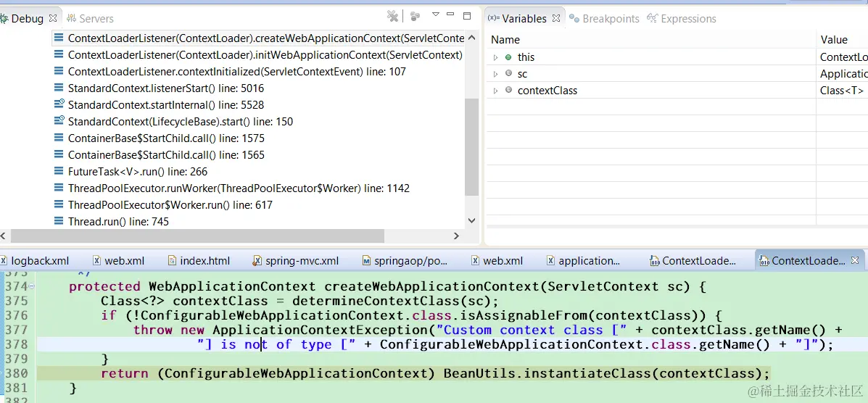
Task: Click the grey circles icon in Debug toolbar
Action: pyautogui.click(x=416, y=16)
